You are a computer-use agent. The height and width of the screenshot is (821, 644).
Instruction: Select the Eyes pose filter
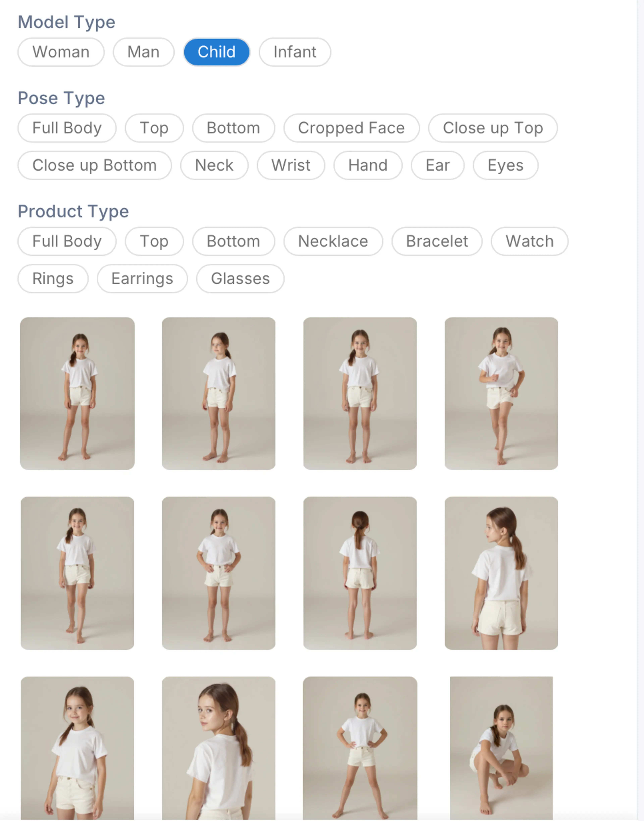pyautogui.click(x=506, y=165)
